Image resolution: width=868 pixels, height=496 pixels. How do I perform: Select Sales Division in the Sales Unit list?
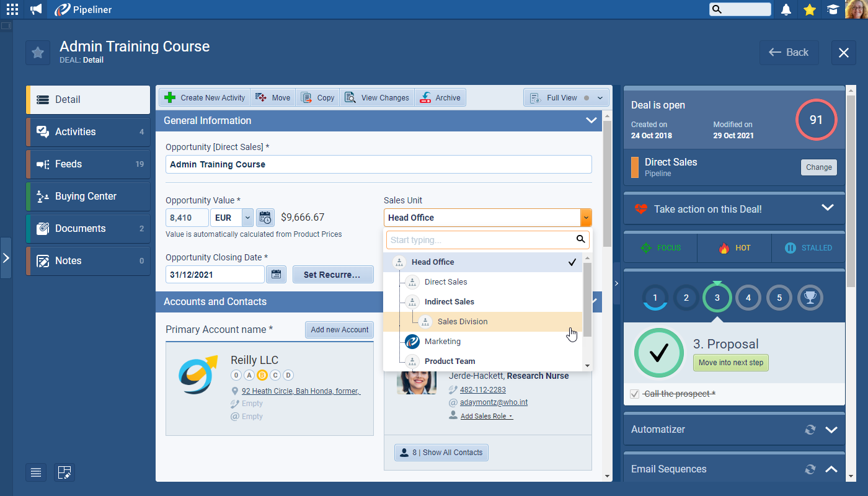pos(463,322)
